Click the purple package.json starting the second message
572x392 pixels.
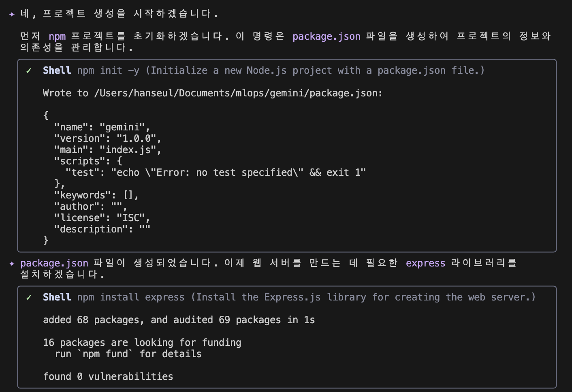tap(54, 263)
